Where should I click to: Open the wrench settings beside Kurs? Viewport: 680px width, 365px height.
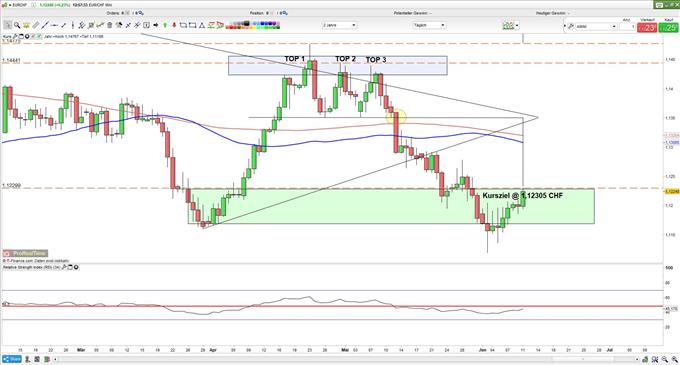coord(16,36)
